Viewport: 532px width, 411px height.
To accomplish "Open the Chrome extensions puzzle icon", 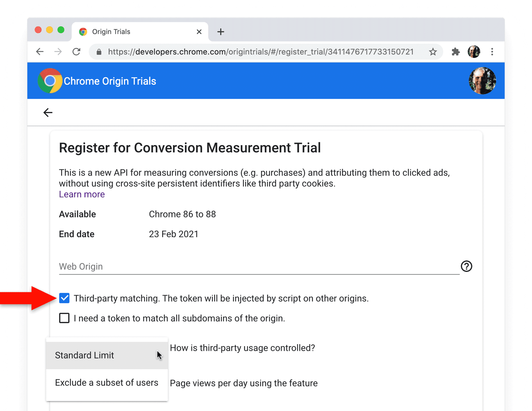I will (455, 52).
